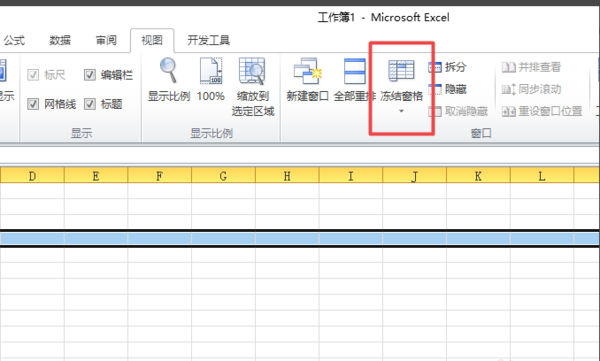
Task: Click the empty formula bar field
Action: 300,155
